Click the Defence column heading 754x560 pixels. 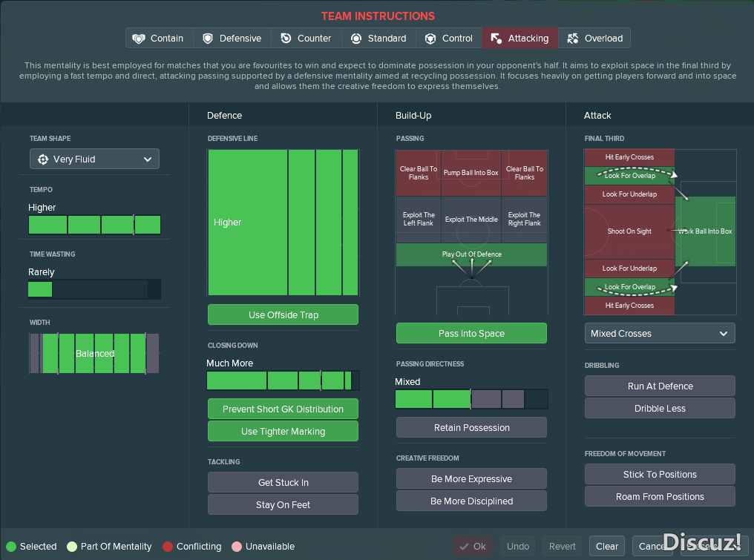[225, 116]
